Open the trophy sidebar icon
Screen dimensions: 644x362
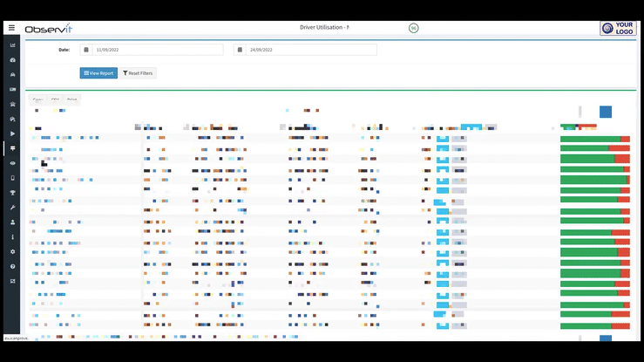click(x=13, y=193)
